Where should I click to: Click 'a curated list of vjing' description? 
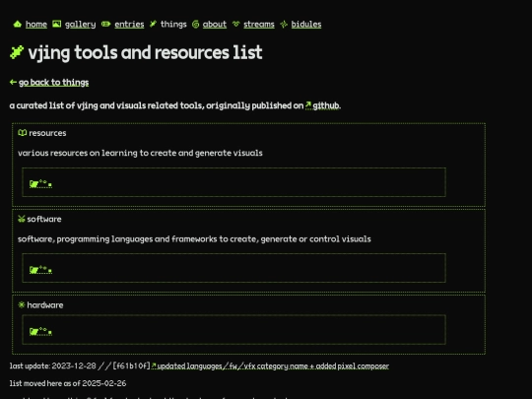click(x=157, y=105)
